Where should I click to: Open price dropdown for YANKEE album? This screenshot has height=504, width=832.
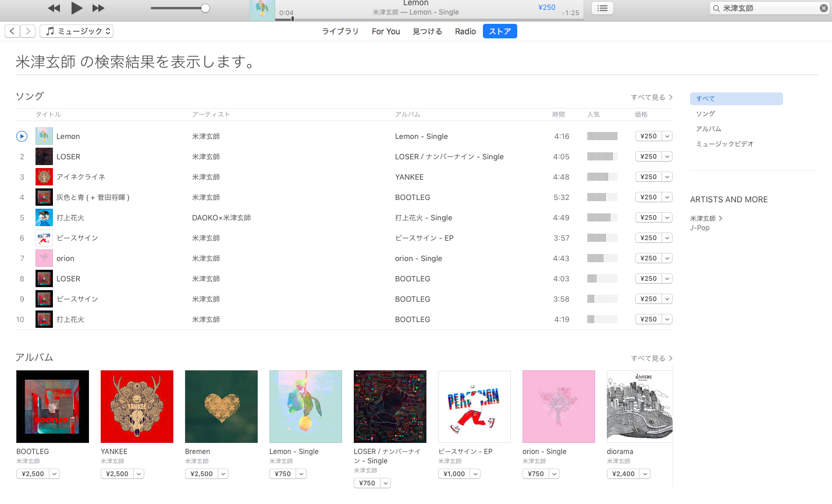pyautogui.click(x=139, y=474)
